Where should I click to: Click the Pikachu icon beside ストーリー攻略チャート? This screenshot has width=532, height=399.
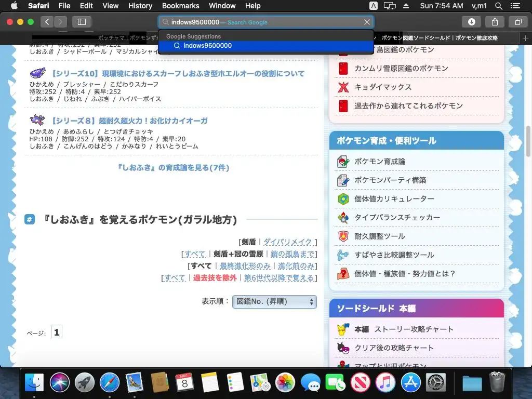[343, 329]
